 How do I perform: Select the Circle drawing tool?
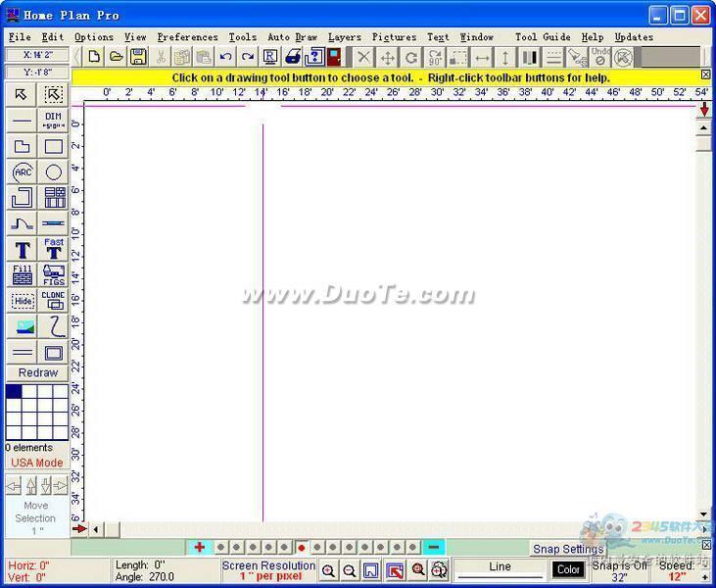tap(54, 172)
